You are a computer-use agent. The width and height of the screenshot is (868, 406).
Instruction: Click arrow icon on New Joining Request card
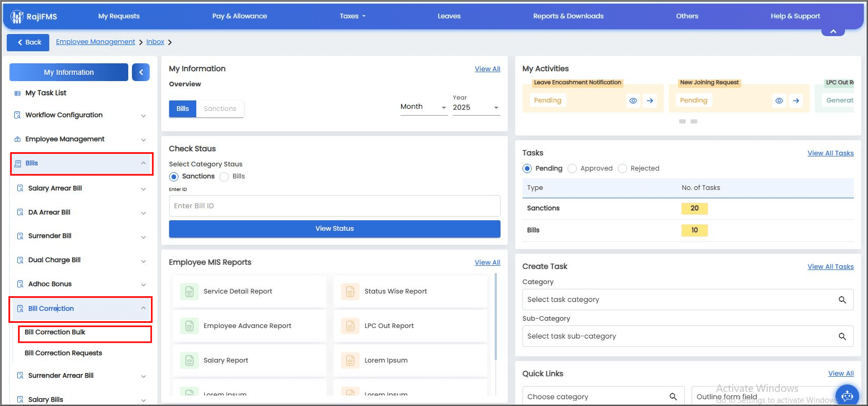click(796, 100)
